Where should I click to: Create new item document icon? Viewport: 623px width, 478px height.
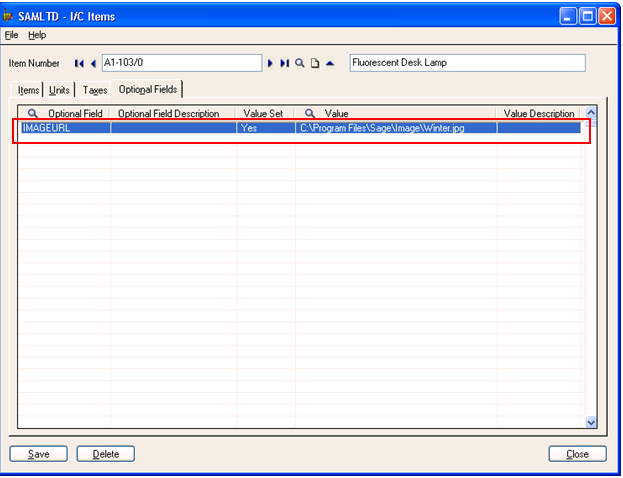coord(315,63)
